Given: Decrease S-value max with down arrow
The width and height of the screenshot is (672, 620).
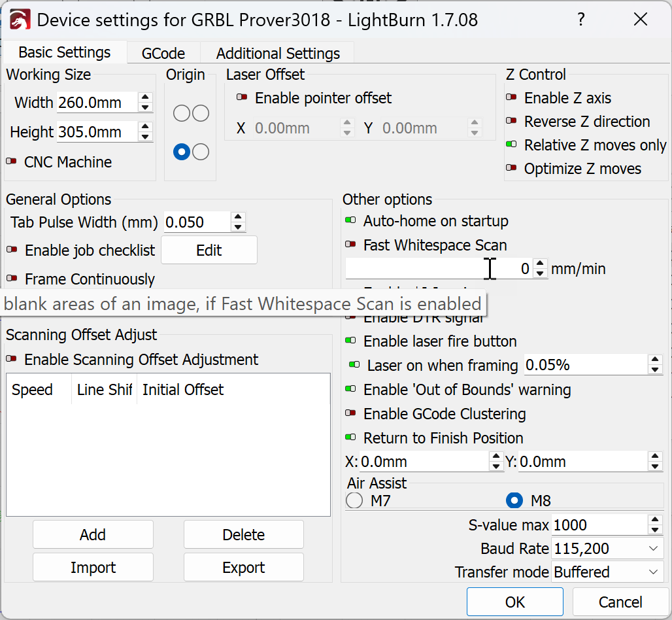Looking at the screenshot, I should [x=655, y=530].
